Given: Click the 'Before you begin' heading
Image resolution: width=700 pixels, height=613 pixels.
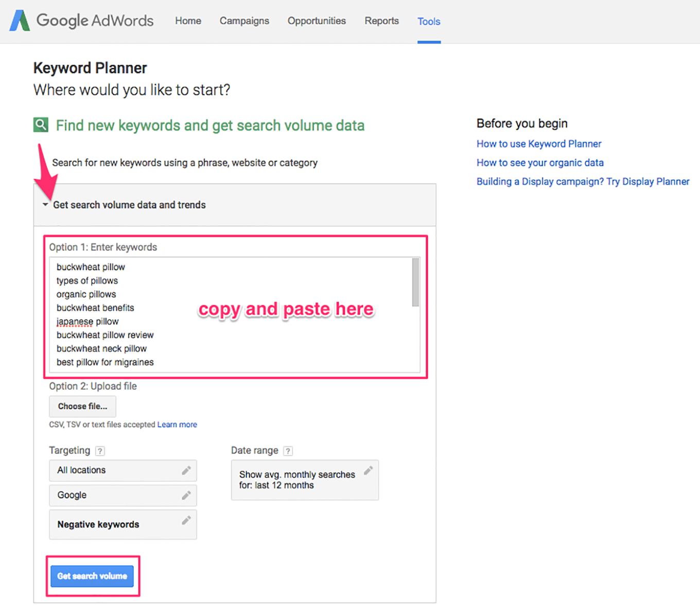Looking at the screenshot, I should tap(522, 124).
